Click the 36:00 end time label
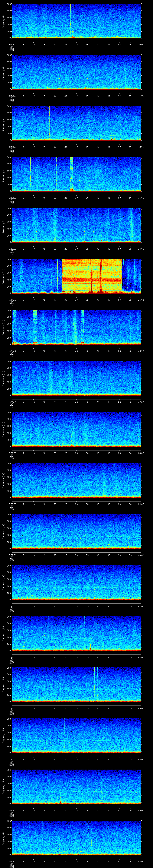The image size is (153, 868). pyautogui.click(x=141, y=351)
